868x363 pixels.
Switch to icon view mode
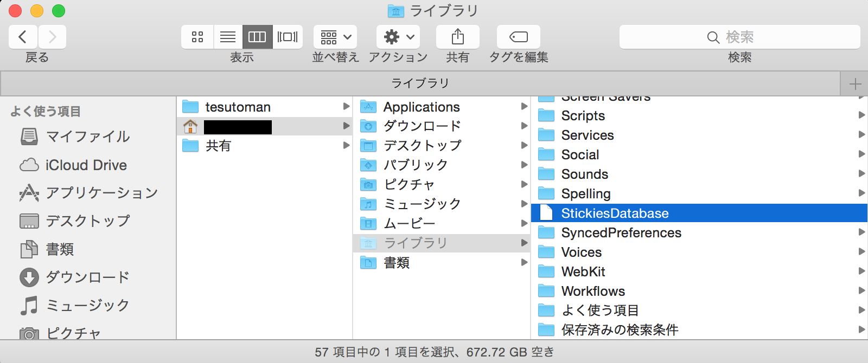(x=197, y=37)
